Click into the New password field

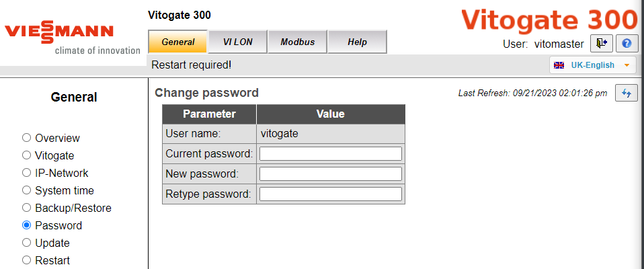pos(331,174)
